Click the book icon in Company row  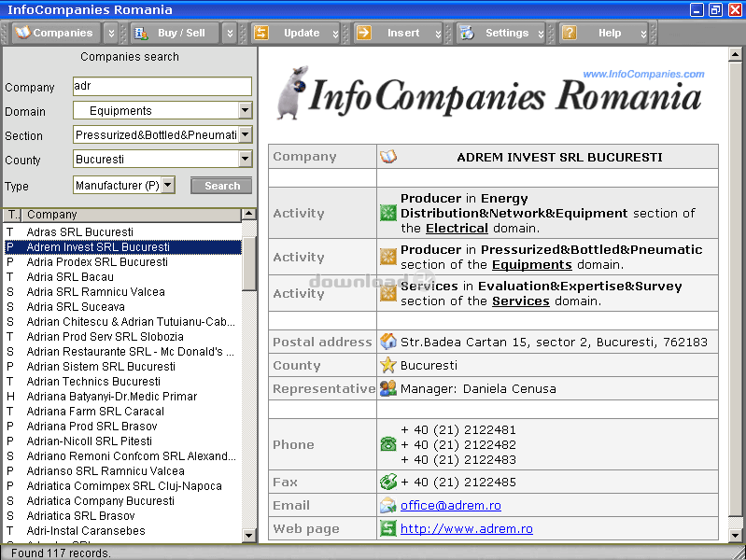click(388, 157)
